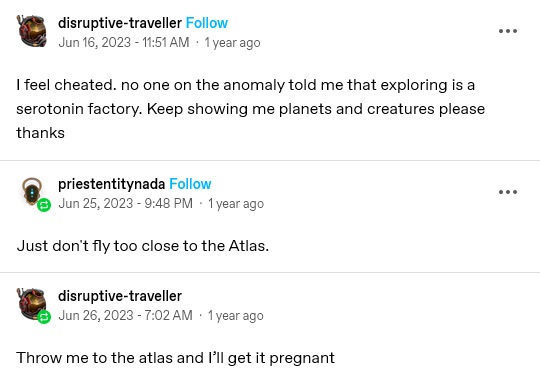The width and height of the screenshot is (540, 381).
Task: Open disruptive-traveller's username on the last reblog
Action: [120, 296]
